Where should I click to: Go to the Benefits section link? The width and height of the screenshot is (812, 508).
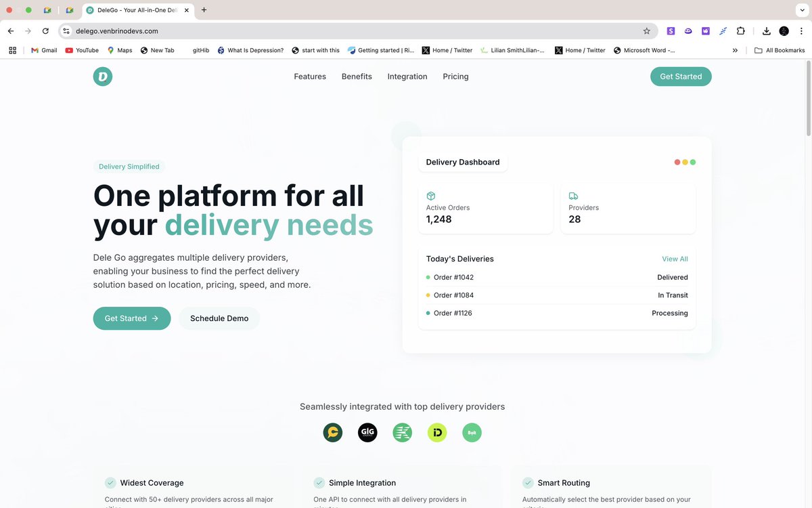pyautogui.click(x=357, y=77)
